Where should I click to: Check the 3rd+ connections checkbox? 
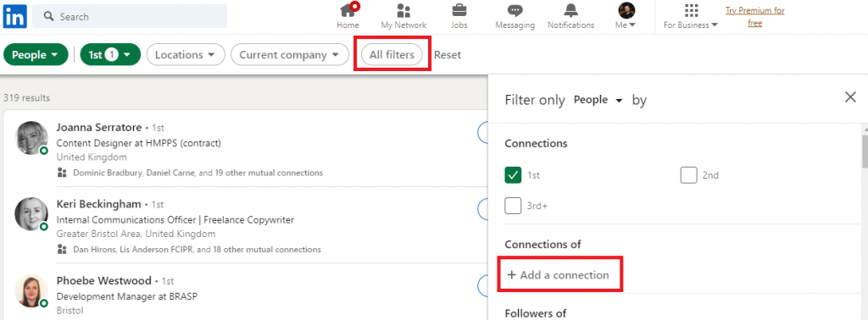[513, 206]
